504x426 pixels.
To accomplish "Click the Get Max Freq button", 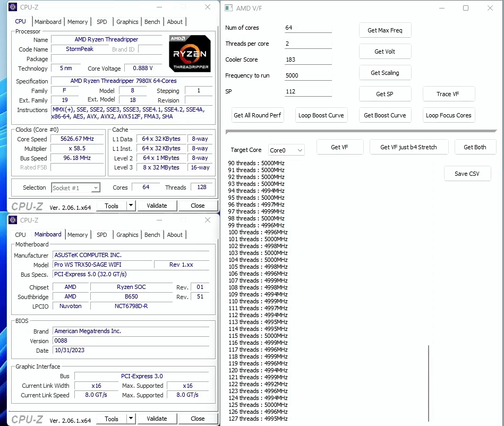I will [x=385, y=30].
